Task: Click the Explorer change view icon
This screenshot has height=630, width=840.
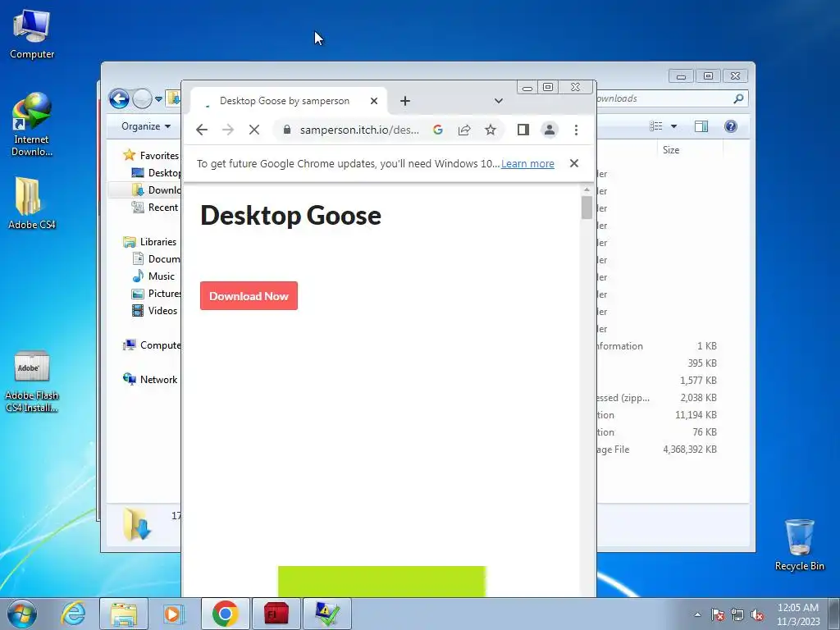Action: [x=655, y=126]
